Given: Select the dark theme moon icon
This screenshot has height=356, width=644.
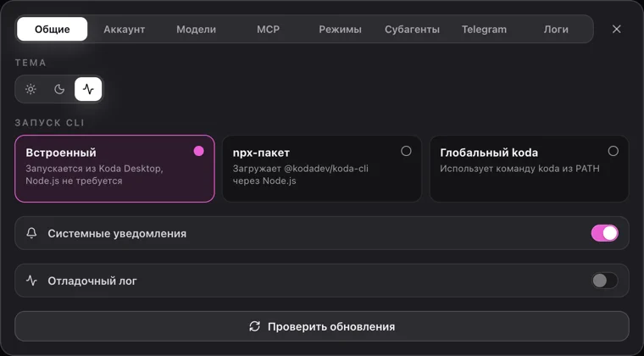Looking at the screenshot, I should (x=59, y=89).
